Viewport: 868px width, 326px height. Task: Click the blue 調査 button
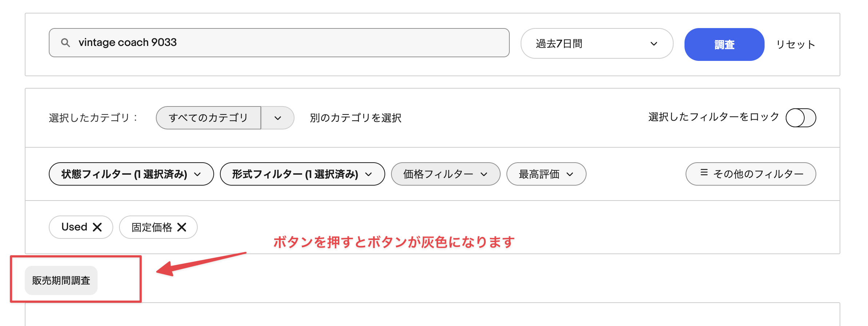click(724, 44)
